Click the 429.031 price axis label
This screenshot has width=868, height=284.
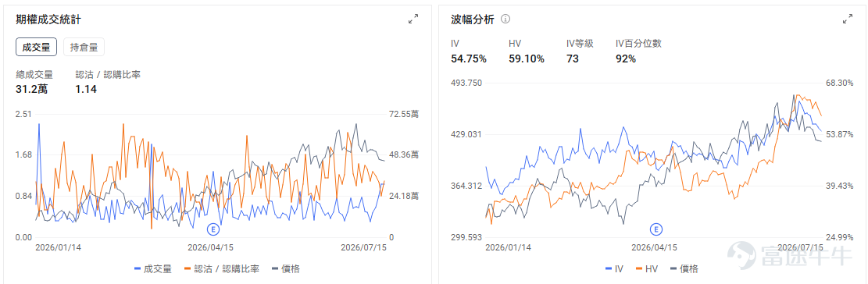pyautogui.click(x=466, y=134)
